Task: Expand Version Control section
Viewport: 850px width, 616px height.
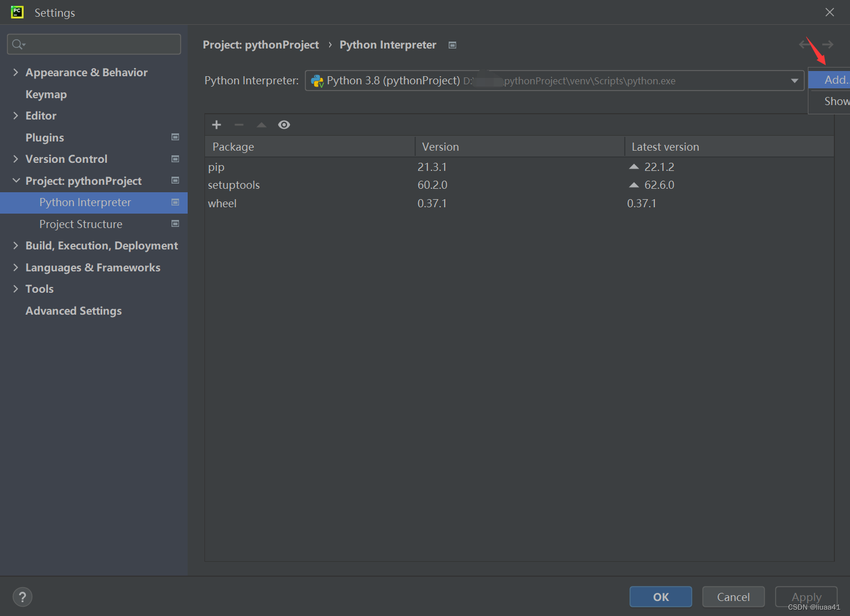Action: 16,159
